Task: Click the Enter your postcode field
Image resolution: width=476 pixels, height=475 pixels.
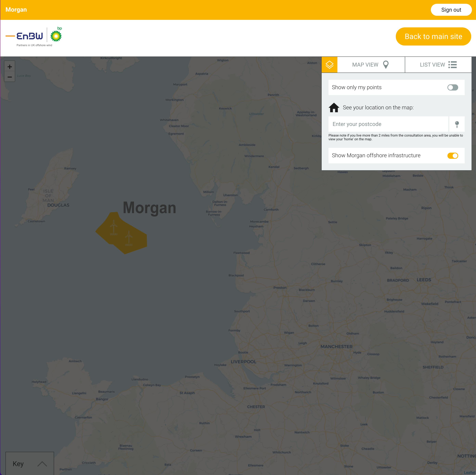Action: pos(388,124)
